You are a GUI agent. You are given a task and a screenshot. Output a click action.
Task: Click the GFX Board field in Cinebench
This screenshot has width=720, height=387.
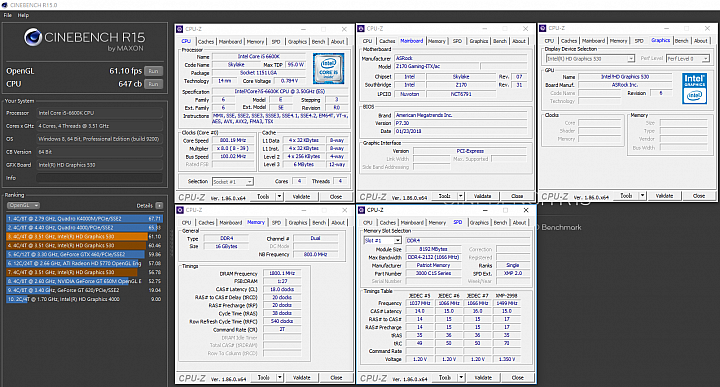pyautogui.click(x=99, y=165)
